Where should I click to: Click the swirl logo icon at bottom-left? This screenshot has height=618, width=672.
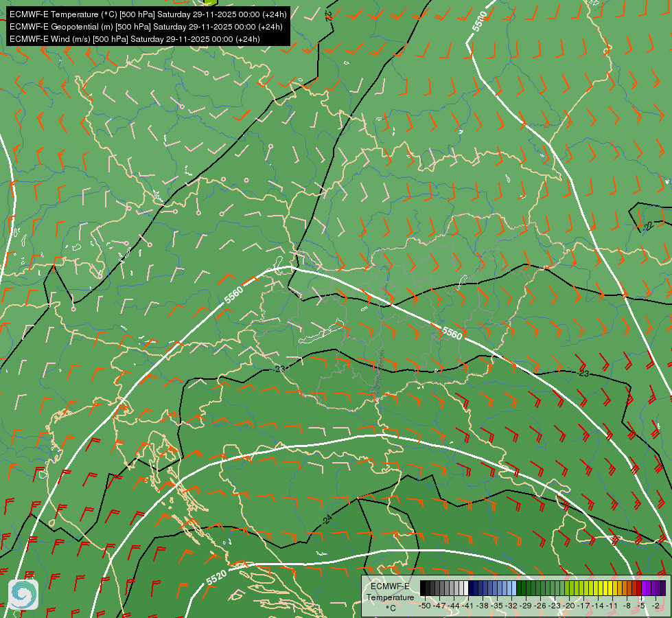click(x=23, y=595)
